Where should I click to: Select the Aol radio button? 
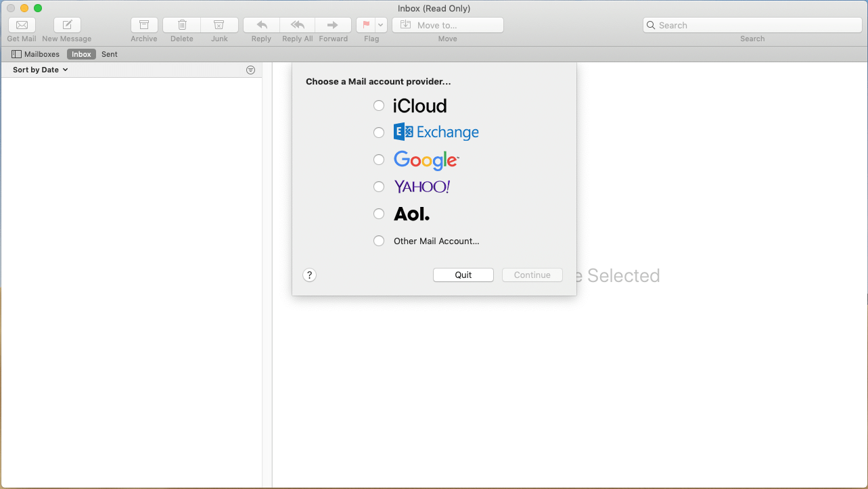point(379,214)
